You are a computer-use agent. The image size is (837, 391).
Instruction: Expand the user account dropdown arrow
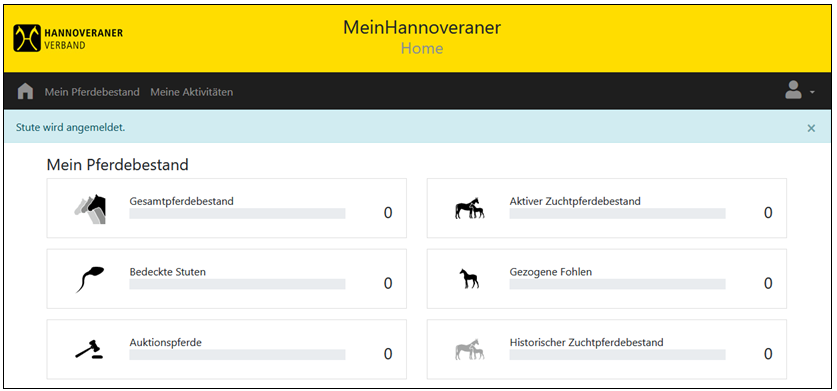click(x=812, y=92)
